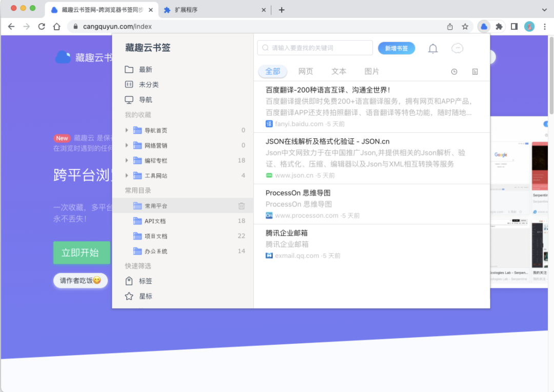Switch to the 图片 filter tab
554x392 pixels.
tap(371, 72)
